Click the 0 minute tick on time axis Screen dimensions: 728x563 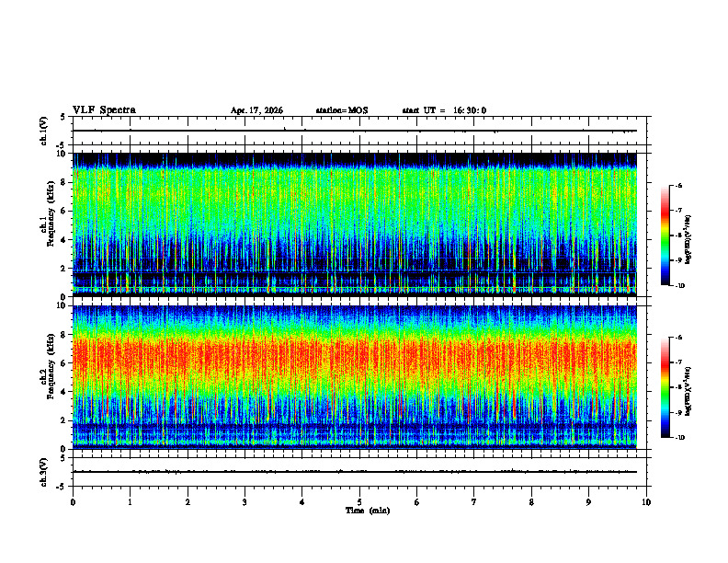pos(73,502)
